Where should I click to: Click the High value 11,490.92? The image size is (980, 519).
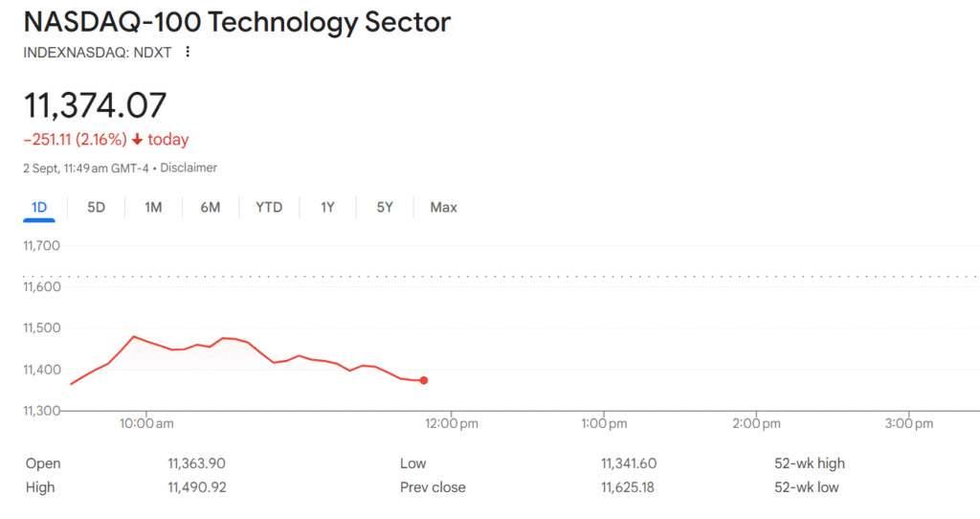[x=196, y=486]
